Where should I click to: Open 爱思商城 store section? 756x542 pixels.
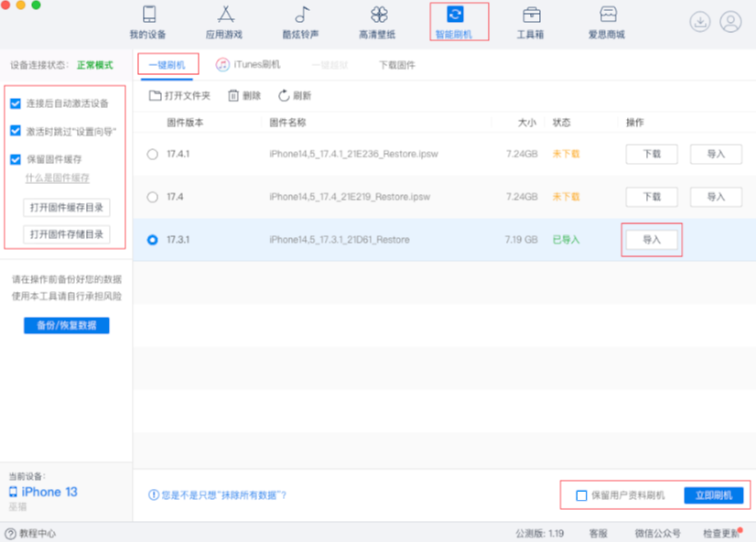(x=607, y=16)
